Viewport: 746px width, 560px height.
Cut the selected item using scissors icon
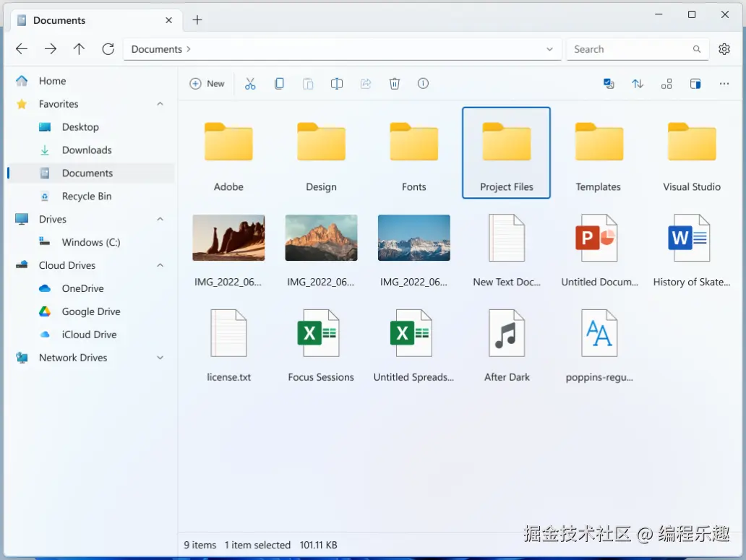coord(250,83)
